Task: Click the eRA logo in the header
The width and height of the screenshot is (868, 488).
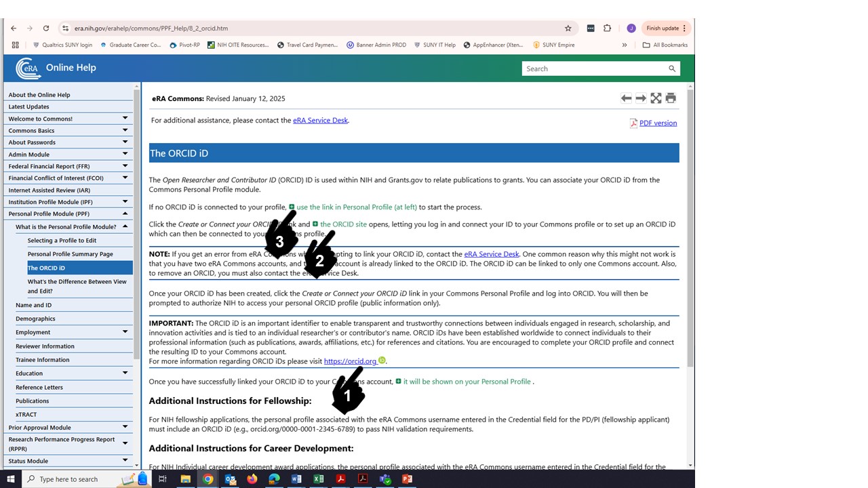Action: (x=28, y=68)
